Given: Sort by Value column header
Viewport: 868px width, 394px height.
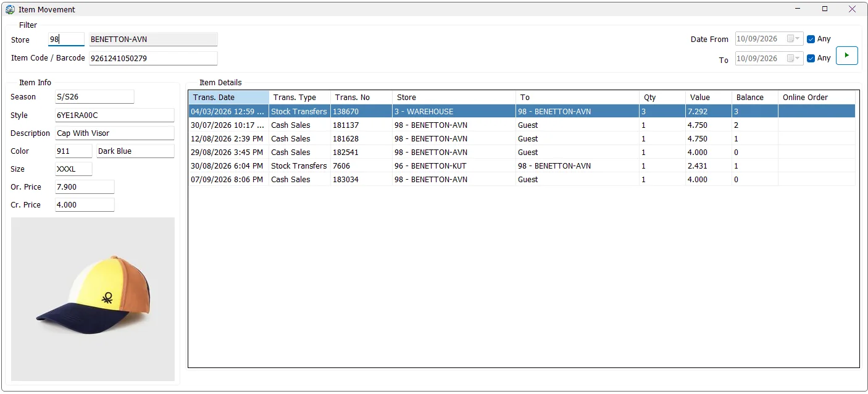Looking at the screenshot, I should pos(709,98).
